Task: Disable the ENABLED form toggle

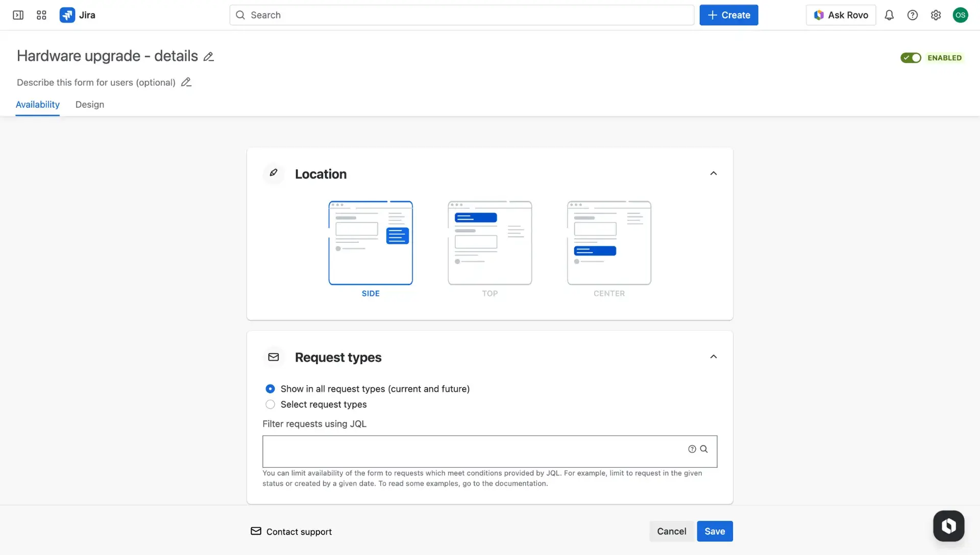Action: 910,58
